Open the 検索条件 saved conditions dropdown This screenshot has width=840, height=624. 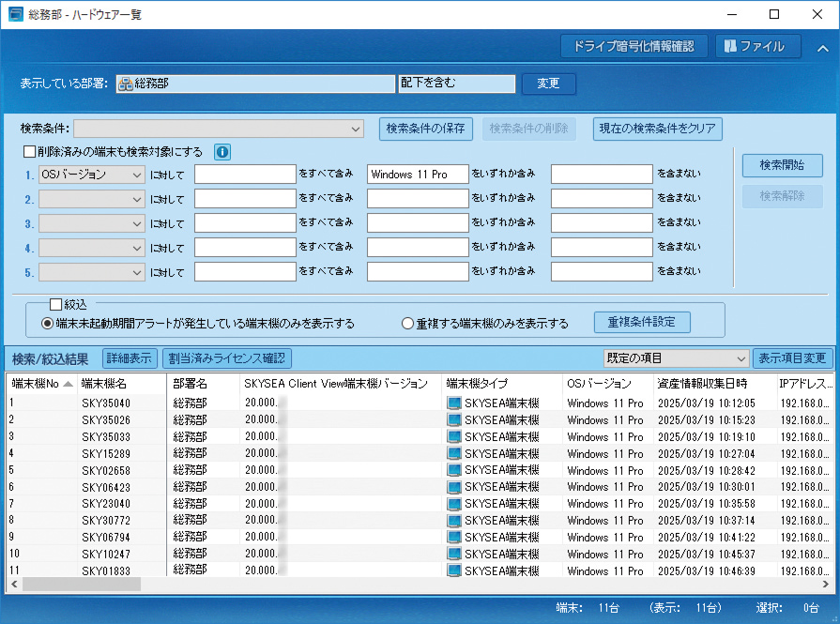[219, 129]
